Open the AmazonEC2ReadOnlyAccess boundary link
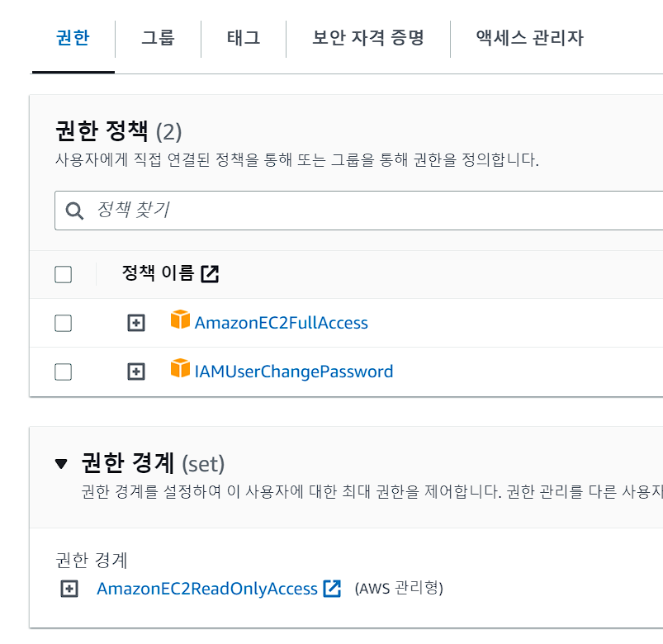 coord(207,589)
